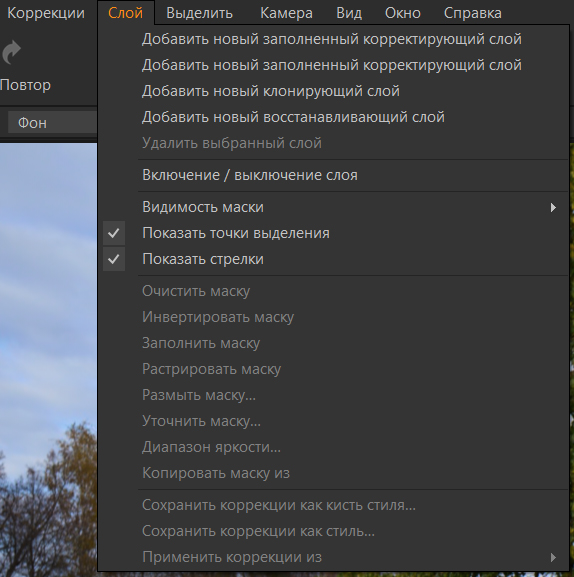Click Инвертировать маску entry
Image resolution: width=574 pixels, height=577 pixels.
[334, 317]
